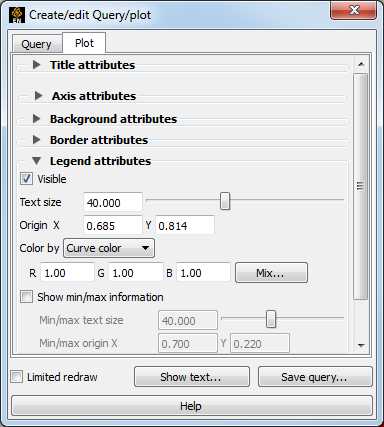Expand the Title attributes section

37,65
